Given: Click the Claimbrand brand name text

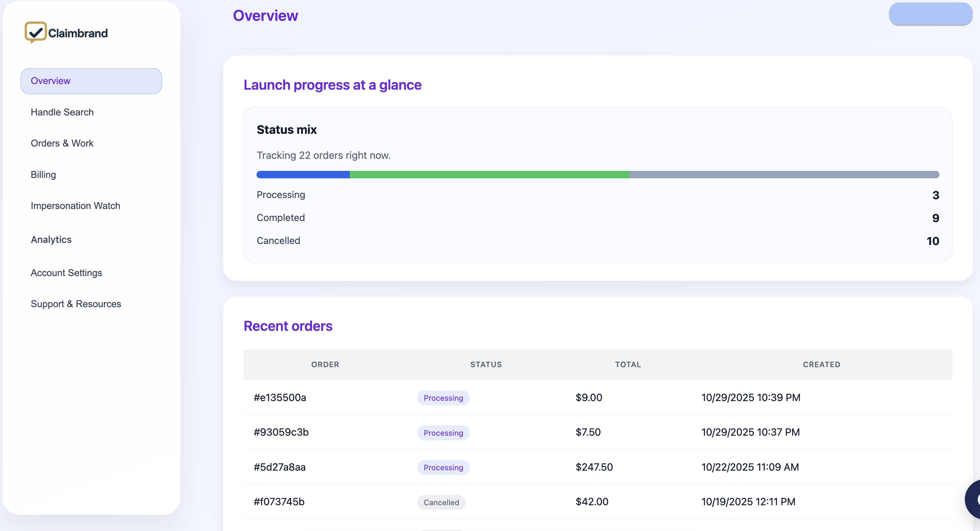Looking at the screenshot, I should 78,34.
